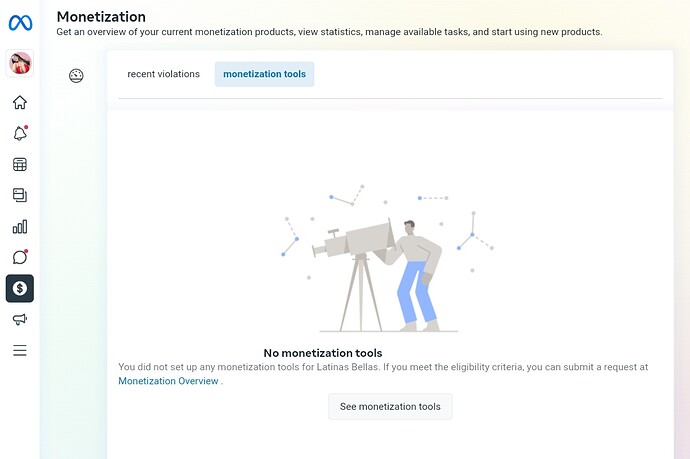Viewport: 690px width, 459px height.
Task: Click the red notification dot on bell
Action: pos(26,127)
